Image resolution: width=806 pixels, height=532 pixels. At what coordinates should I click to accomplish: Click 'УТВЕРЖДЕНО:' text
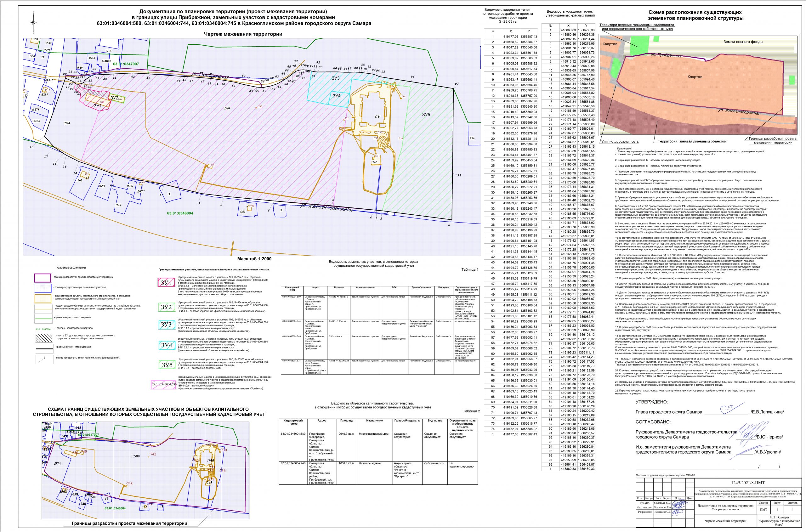pos(652,402)
